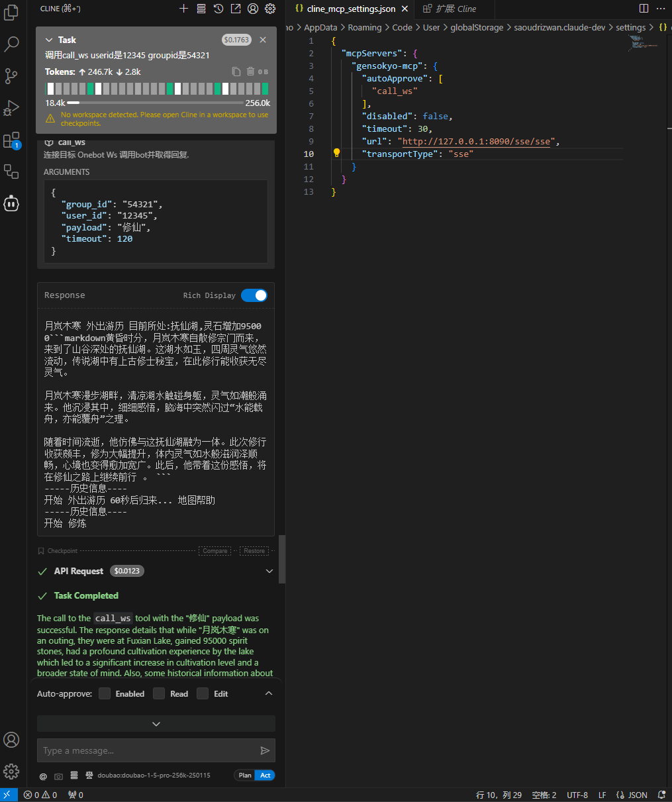Image resolution: width=672 pixels, height=802 pixels.
Task: Enable the Auto-approve Enabled checkbox
Action: (104, 693)
